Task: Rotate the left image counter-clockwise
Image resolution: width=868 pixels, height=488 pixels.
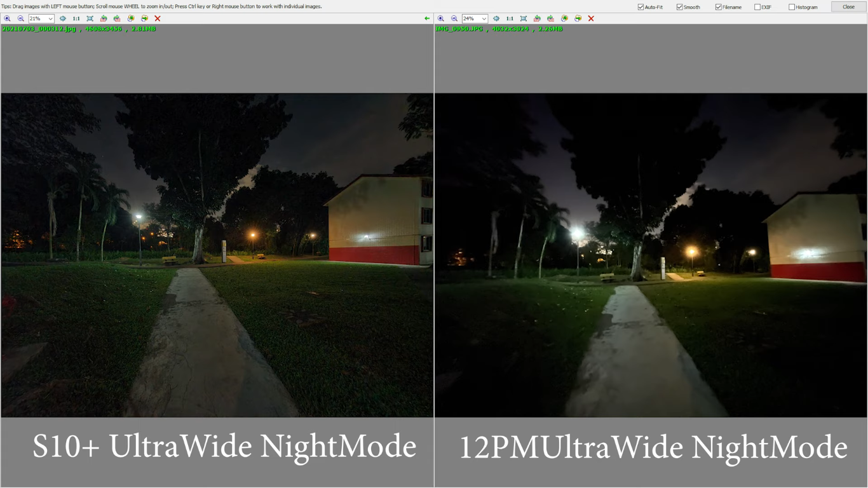Action: pos(104,18)
